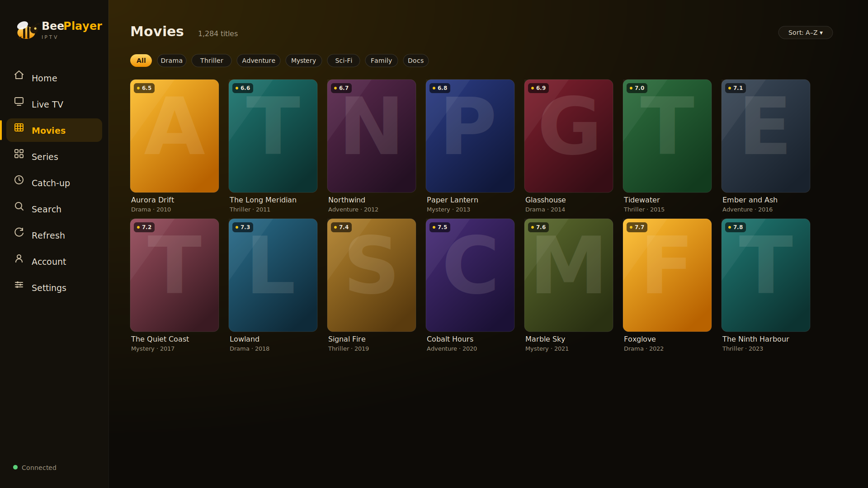The image size is (868, 488).
Task: Click the Search magnifier icon
Action: [x=19, y=206]
